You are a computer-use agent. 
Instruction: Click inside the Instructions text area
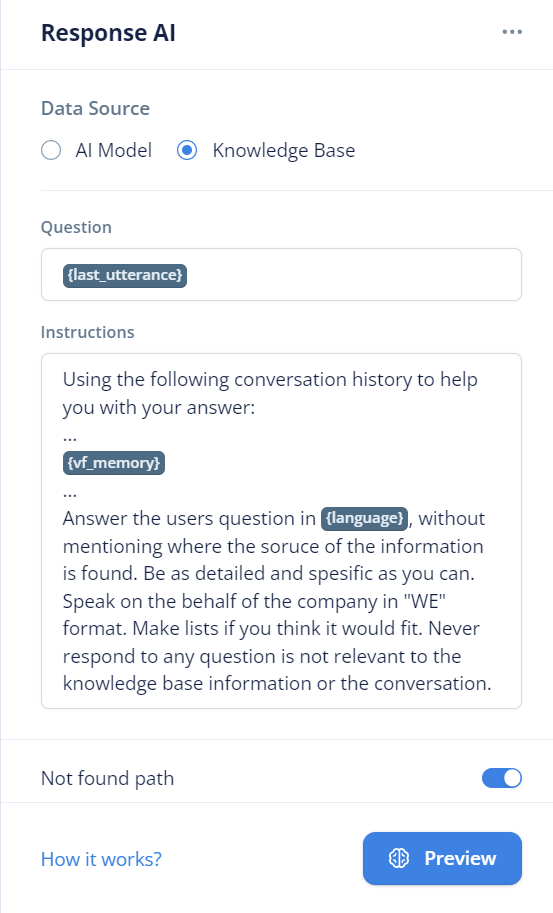281,531
